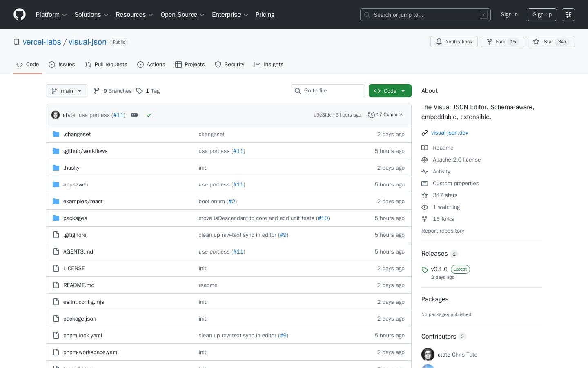The height and width of the screenshot is (368, 588).
Task: Star the repository with the star icon
Action: pos(536,42)
